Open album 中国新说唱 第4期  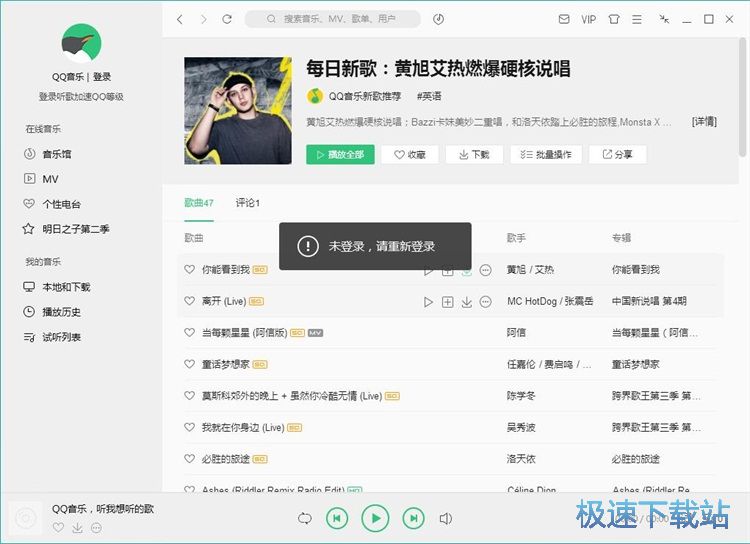coord(649,301)
